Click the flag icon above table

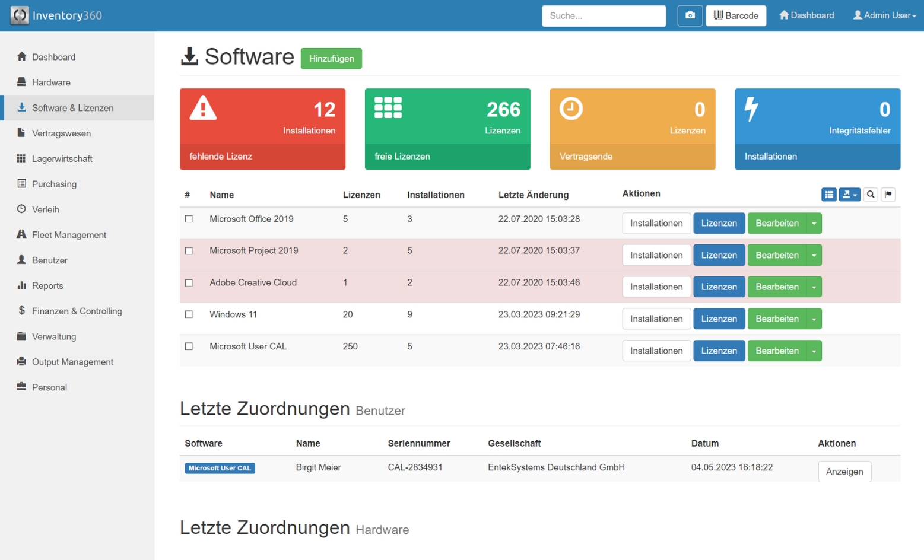point(888,195)
